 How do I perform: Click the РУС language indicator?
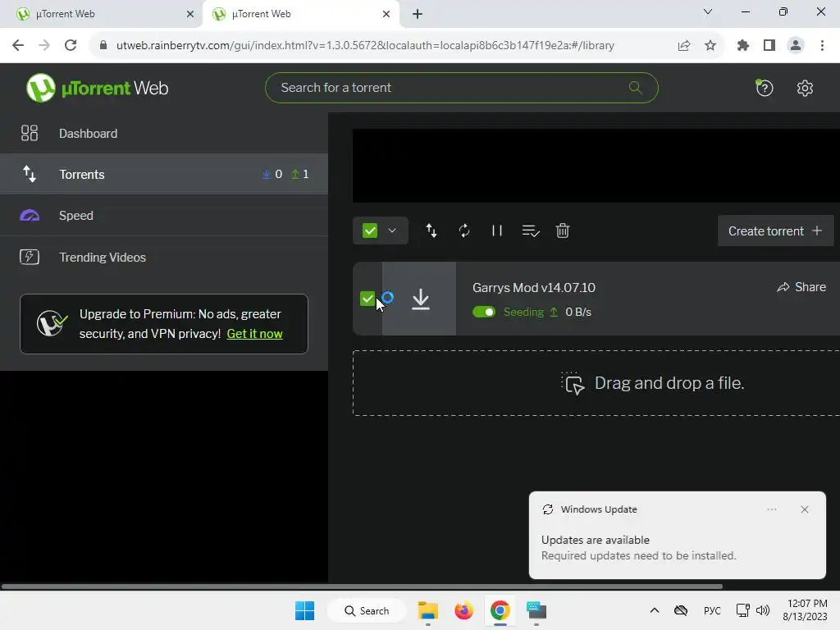pos(712,610)
